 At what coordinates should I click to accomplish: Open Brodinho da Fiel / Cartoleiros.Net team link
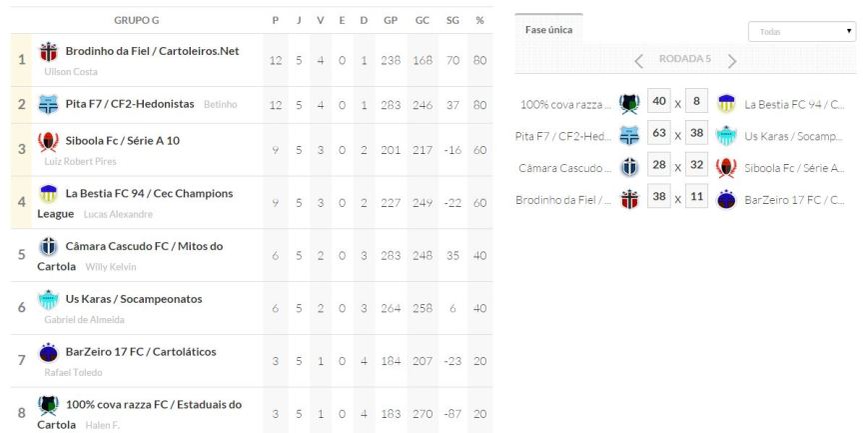click(152, 51)
